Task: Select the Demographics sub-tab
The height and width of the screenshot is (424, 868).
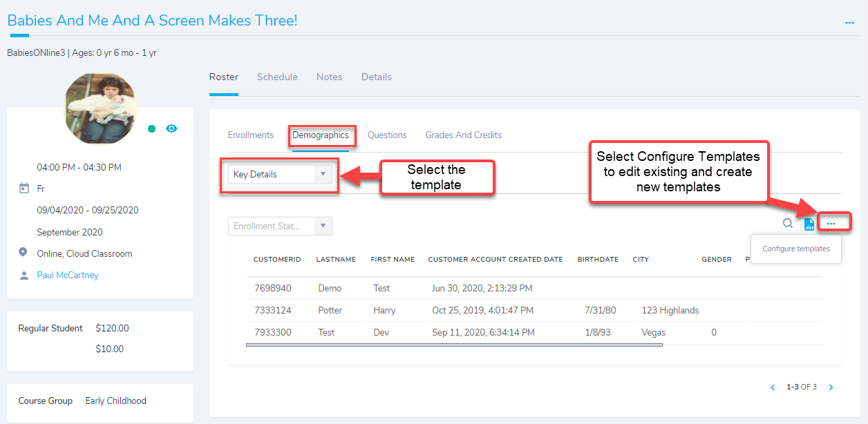Action: (x=321, y=135)
